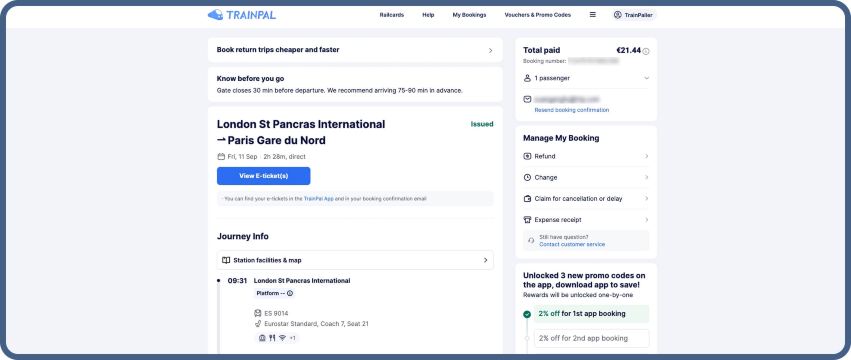The width and height of the screenshot is (851, 360).
Task: Open the TrainPaller account menu
Action: (634, 15)
